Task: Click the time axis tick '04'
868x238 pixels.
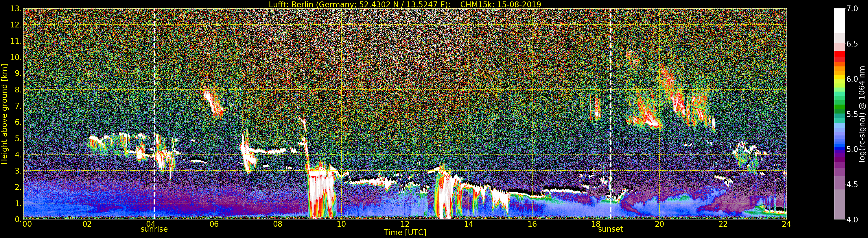Action: tap(151, 224)
